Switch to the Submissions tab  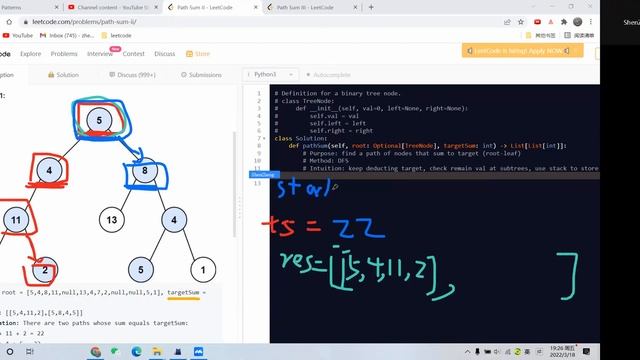click(x=201, y=75)
